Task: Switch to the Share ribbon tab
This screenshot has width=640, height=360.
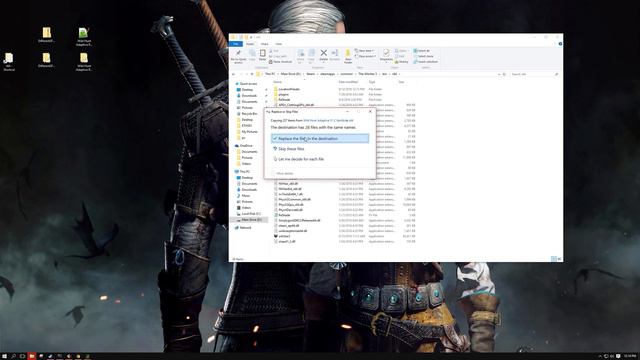Action: tap(264, 44)
